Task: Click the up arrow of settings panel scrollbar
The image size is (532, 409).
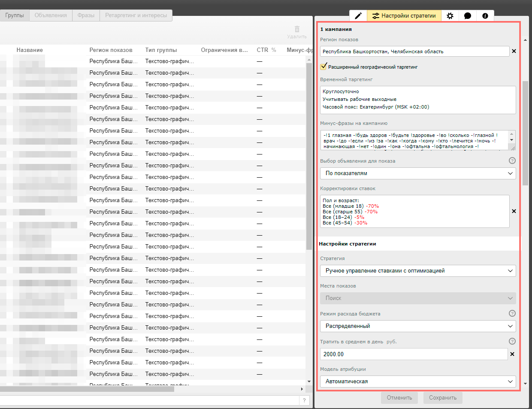Action: click(x=526, y=40)
